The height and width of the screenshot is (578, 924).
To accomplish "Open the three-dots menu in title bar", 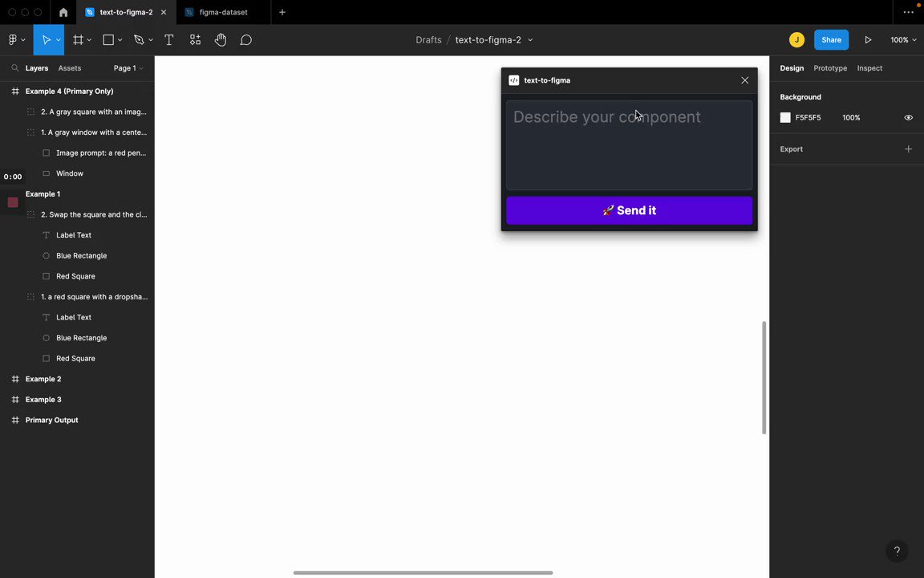I will (x=908, y=12).
